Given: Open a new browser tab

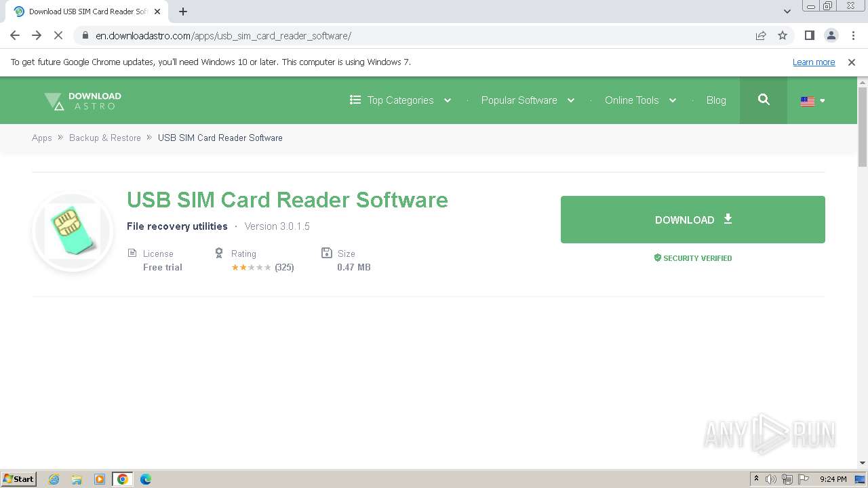Looking at the screenshot, I should (182, 12).
